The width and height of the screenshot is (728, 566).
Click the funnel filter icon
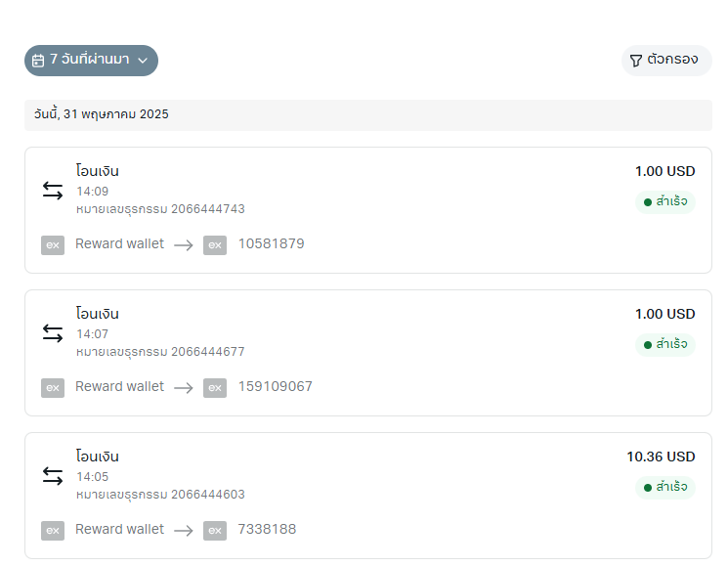coord(635,61)
